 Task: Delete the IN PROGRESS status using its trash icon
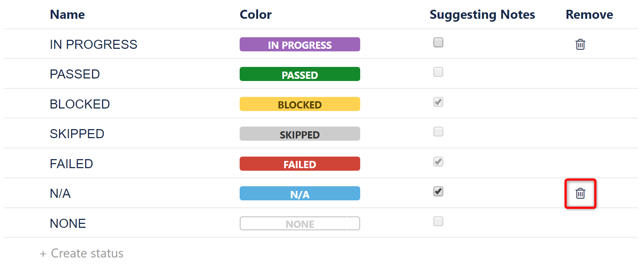click(x=580, y=44)
